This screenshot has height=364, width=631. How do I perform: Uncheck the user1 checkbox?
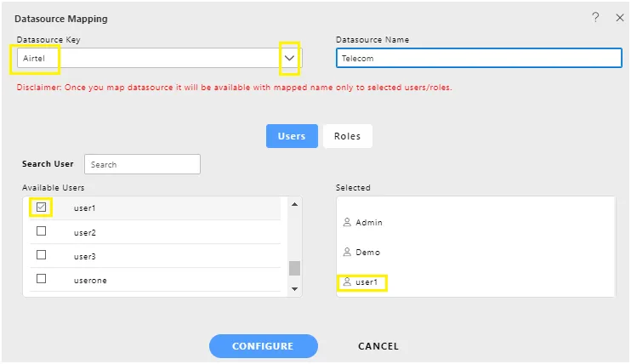[x=41, y=207]
